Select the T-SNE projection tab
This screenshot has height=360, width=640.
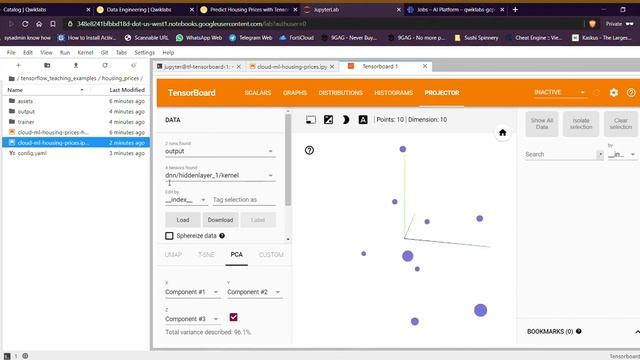pos(206,255)
